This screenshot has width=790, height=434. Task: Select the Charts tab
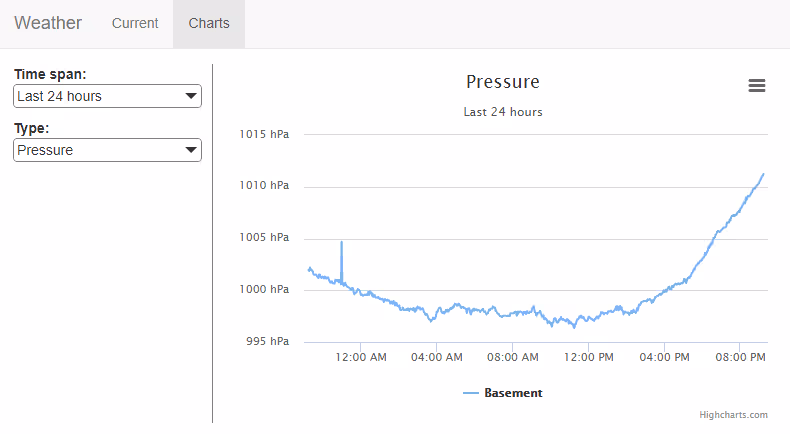tap(209, 23)
